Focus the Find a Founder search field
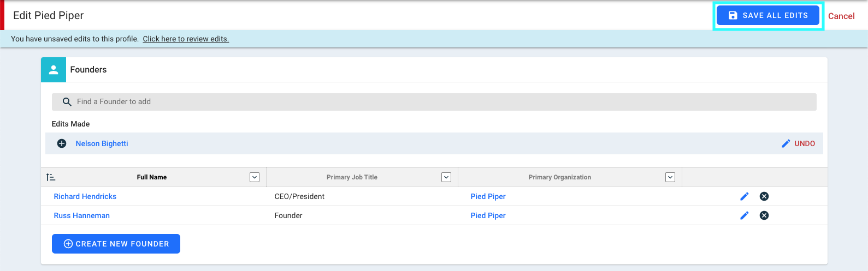 pos(434,102)
